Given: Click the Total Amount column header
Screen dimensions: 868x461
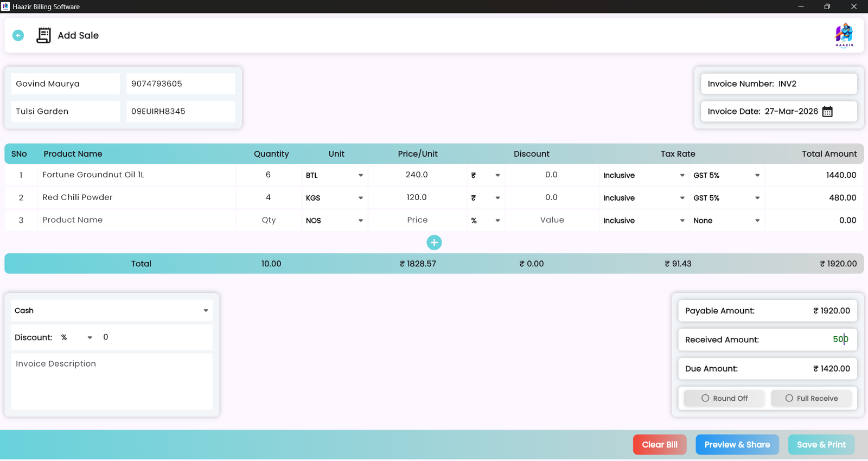Looking at the screenshot, I should 829,154.
